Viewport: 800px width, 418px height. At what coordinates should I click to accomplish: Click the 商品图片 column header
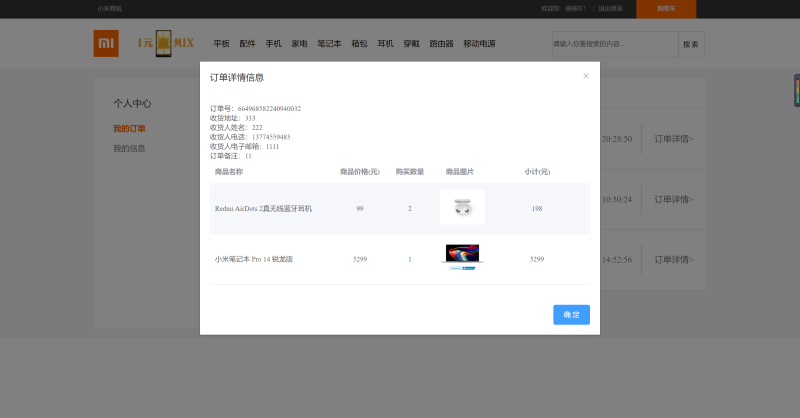click(x=460, y=172)
